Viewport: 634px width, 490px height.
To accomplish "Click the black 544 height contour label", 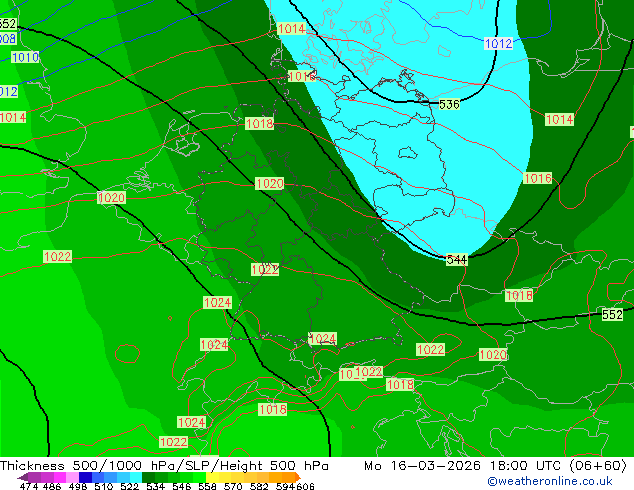I will [x=456, y=260].
